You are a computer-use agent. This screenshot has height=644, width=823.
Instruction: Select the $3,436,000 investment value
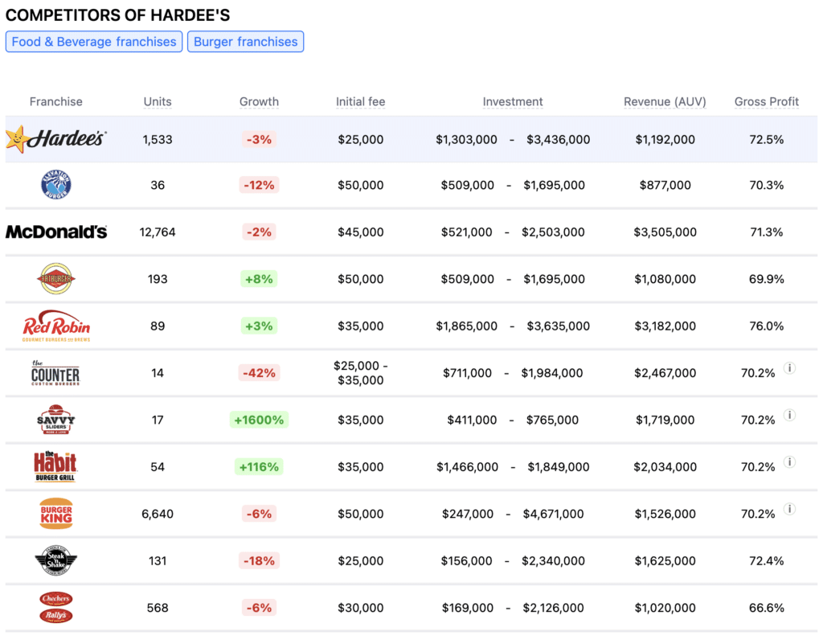[559, 140]
